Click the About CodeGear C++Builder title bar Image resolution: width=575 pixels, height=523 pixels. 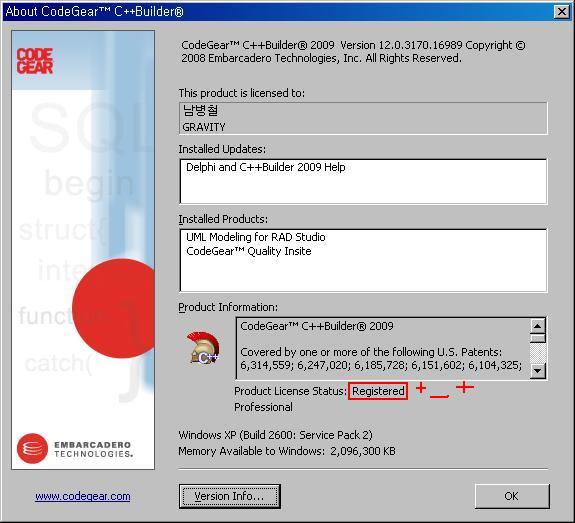coord(279,12)
